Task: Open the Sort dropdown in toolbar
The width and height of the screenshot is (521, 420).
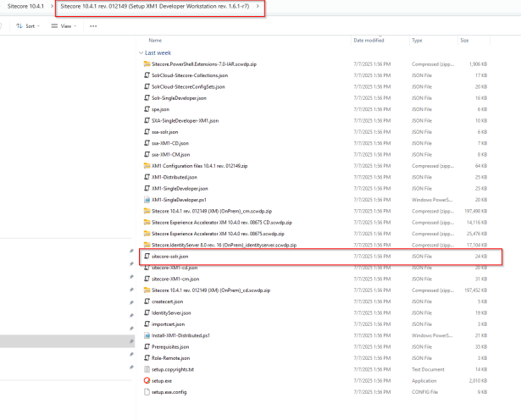Action: tap(28, 26)
